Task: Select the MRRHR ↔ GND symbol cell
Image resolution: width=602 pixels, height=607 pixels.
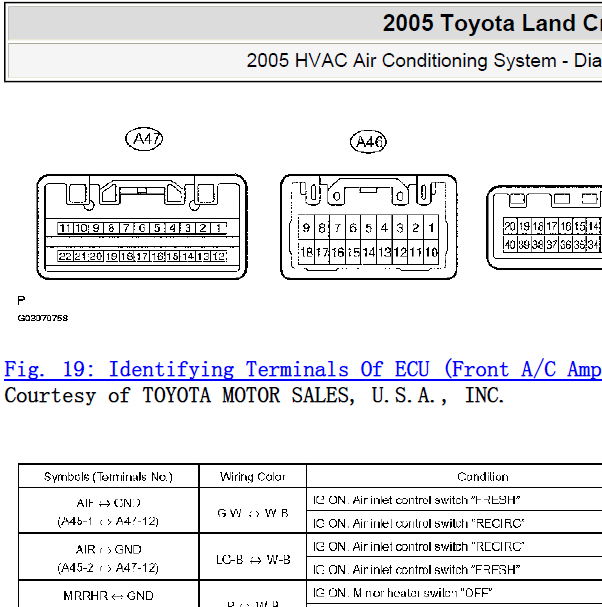Action: 108,595
